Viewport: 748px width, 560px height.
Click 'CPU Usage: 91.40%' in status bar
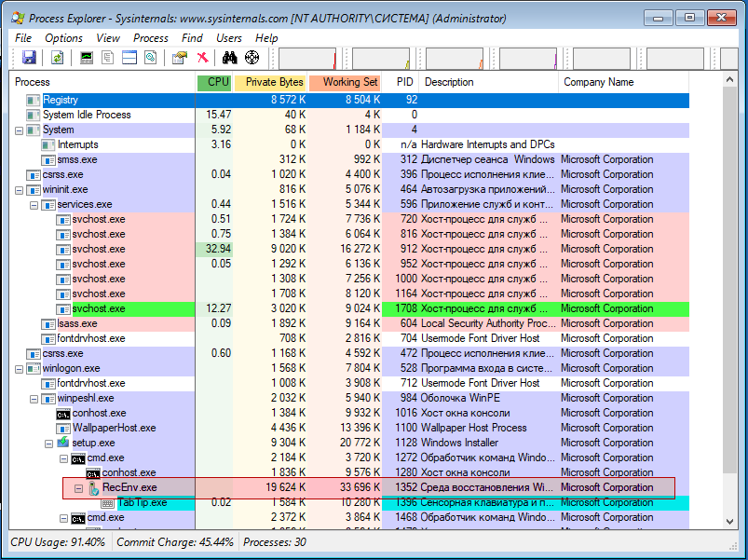(58, 542)
